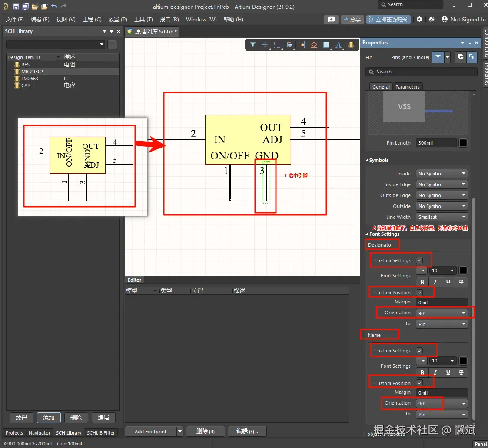
Task: Select the text string A tool
Action: tap(339, 45)
